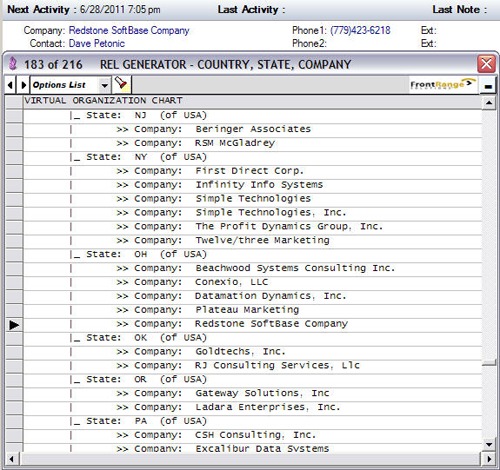The height and width of the screenshot is (470, 500).
Task: Click vertical scrollbar down arrow
Action: (x=489, y=444)
